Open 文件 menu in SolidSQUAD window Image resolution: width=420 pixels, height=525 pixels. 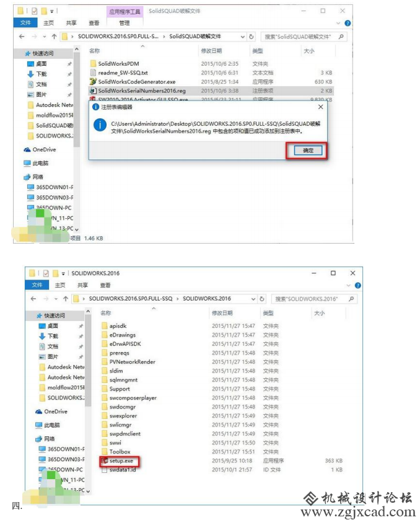(25, 23)
